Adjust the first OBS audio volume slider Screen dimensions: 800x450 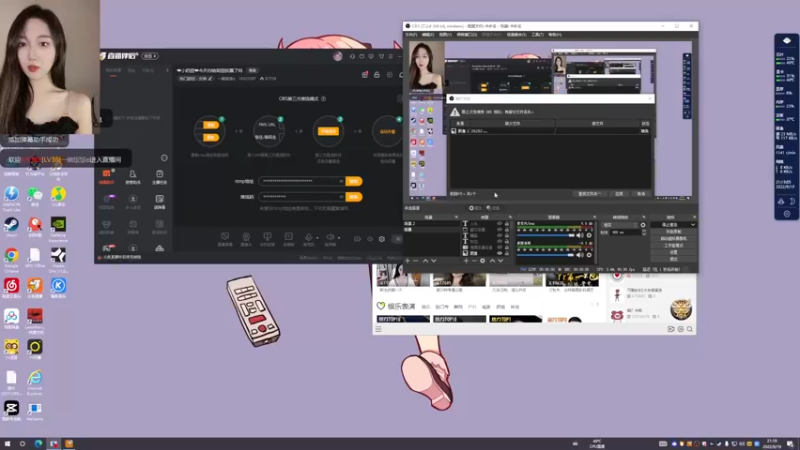(546, 236)
